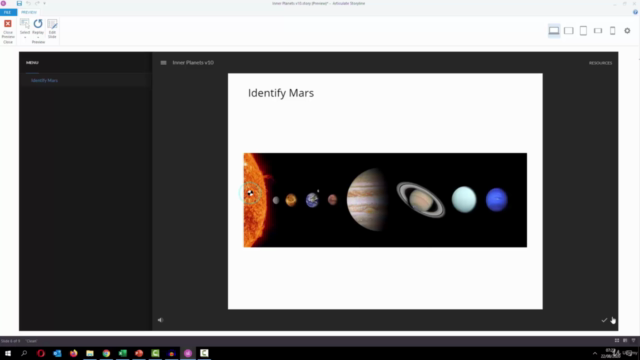The height and width of the screenshot is (360, 640).
Task: Open the MENU tab in player sidebar
Action: (32, 63)
